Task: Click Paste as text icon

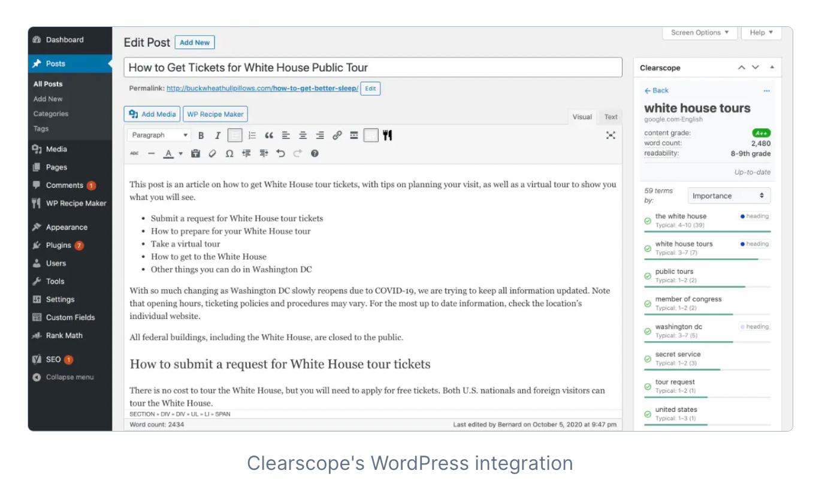Action: pos(195,153)
